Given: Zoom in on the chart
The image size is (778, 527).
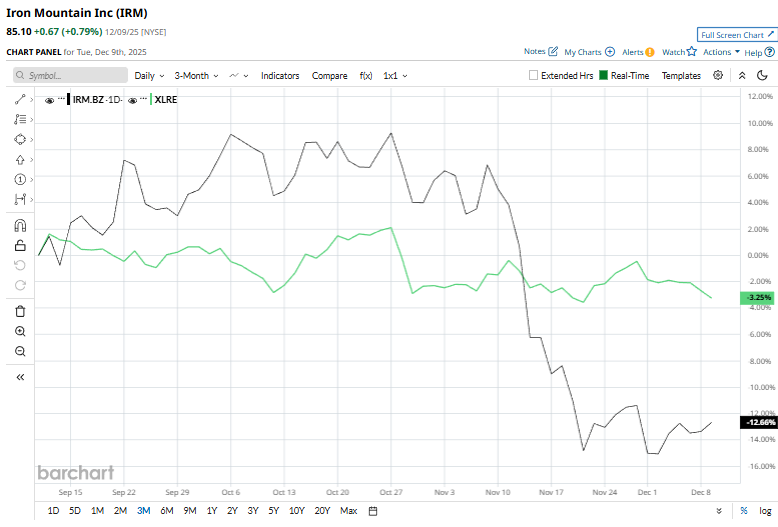Looking at the screenshot, I should [20, 331].
